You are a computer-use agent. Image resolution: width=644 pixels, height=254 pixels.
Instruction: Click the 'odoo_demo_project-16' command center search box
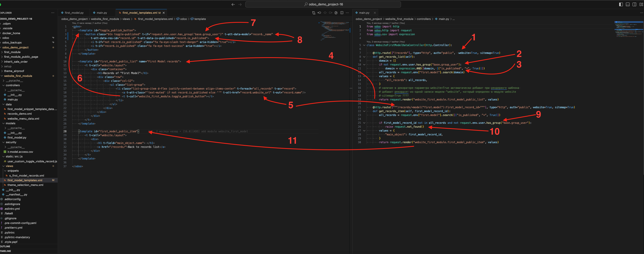[x=323, y=4]
